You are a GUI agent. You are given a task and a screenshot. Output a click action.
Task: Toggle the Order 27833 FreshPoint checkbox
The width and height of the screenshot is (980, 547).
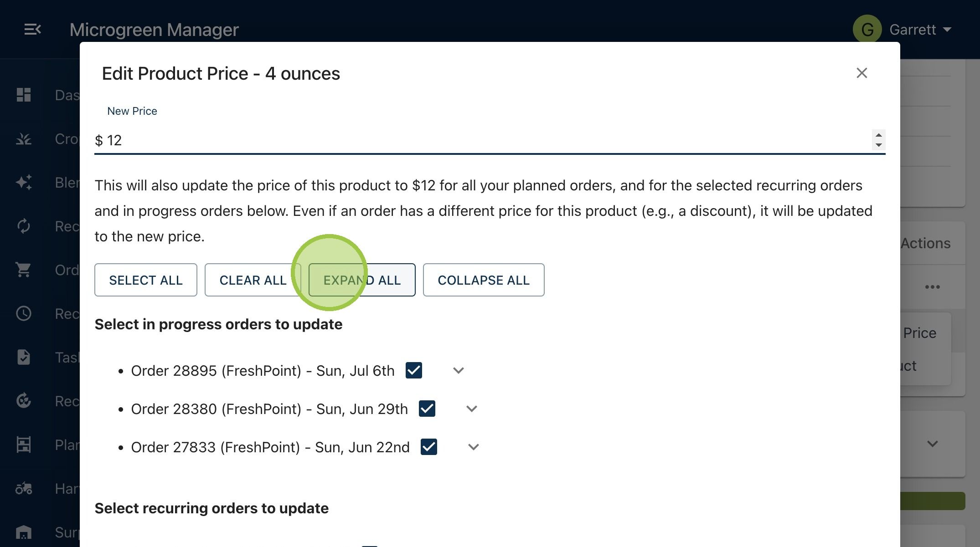(x=429, y=447)
